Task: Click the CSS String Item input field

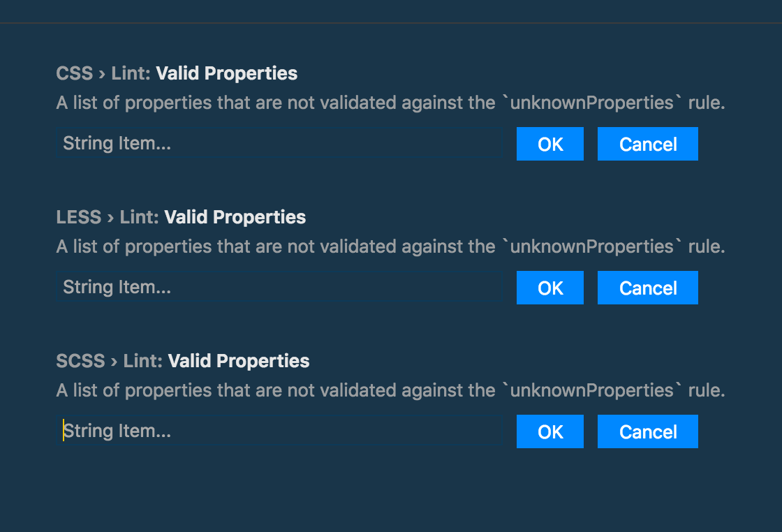Action: coord(279,143)
